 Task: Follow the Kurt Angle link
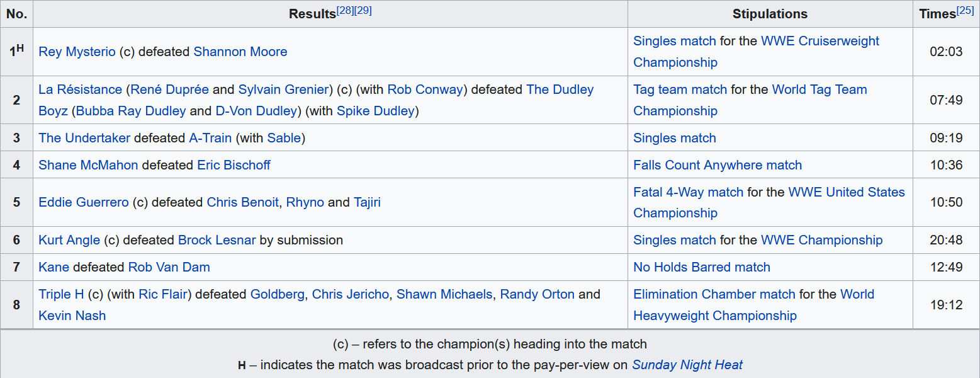point(69,240)
